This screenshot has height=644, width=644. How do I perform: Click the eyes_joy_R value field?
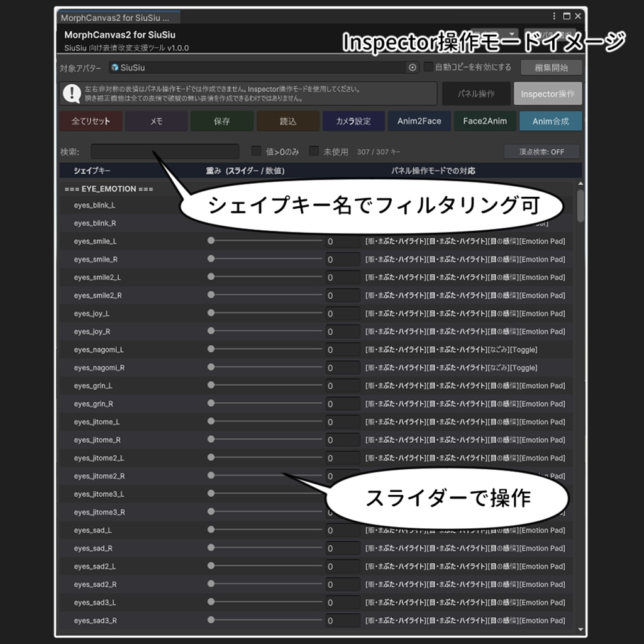pos(343,331)
